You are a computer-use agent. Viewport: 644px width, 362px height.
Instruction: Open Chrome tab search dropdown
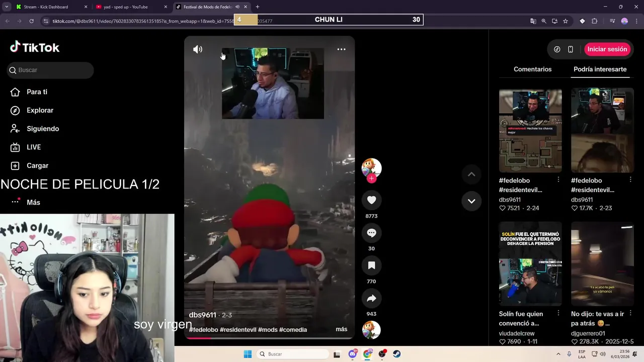click(7, 7)
